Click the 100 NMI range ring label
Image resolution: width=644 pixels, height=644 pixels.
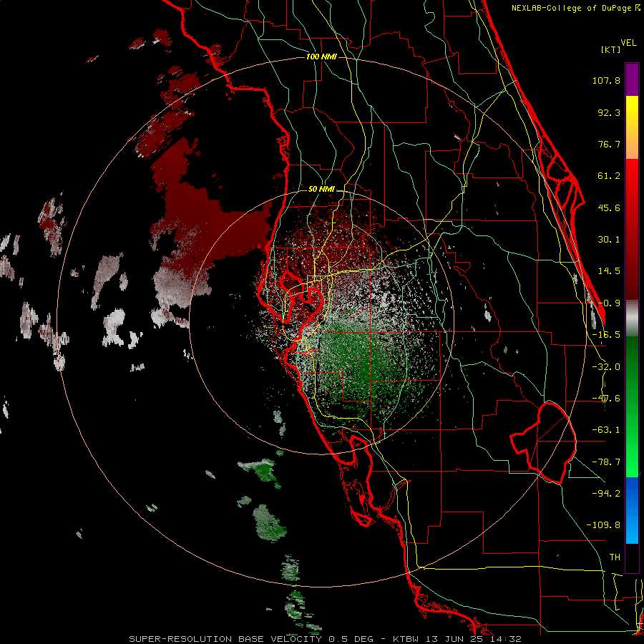pyautogui.click(x=321, y=57)
